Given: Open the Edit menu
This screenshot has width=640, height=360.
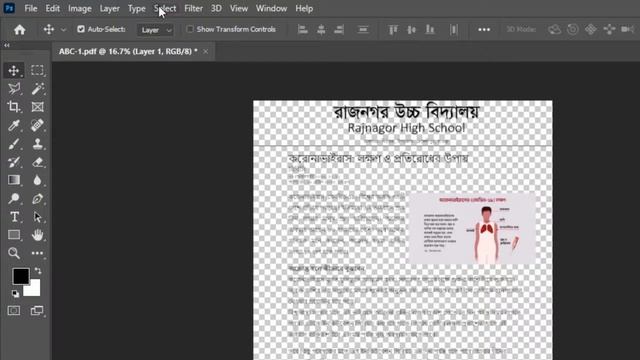Looking at the screenshot, I should tap(53, 9).
